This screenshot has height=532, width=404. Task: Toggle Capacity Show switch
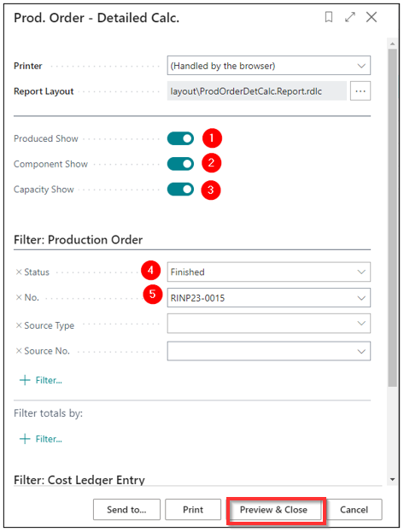point(180,190)
